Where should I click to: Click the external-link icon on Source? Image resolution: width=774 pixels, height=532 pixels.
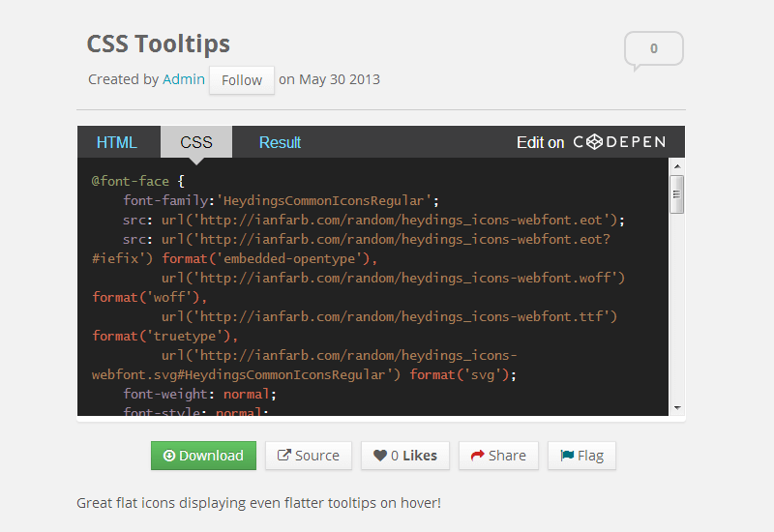tap(284, 456)
